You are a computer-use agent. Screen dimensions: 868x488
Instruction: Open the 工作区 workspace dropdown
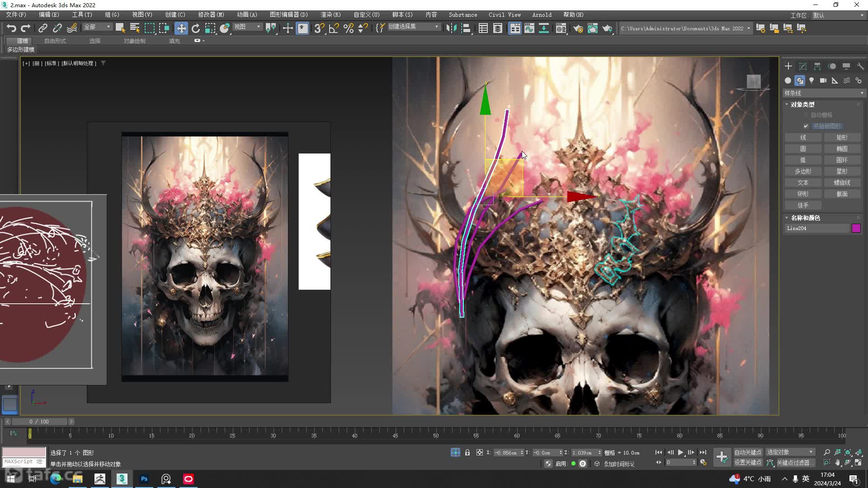click(839, 15)
